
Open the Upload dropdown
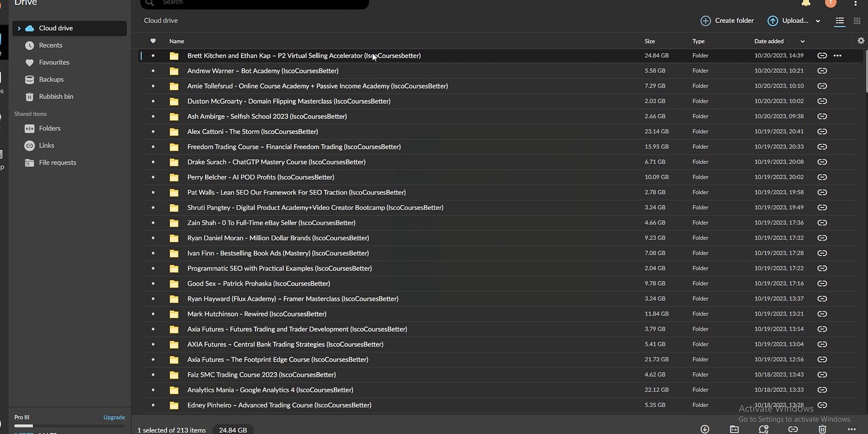click(x=818, y=21)
